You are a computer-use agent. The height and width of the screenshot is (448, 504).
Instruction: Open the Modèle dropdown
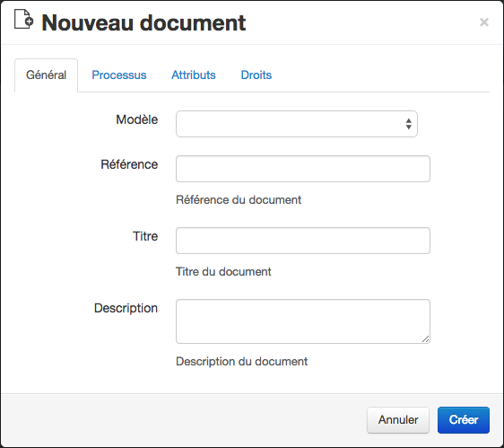click(296, 124)
